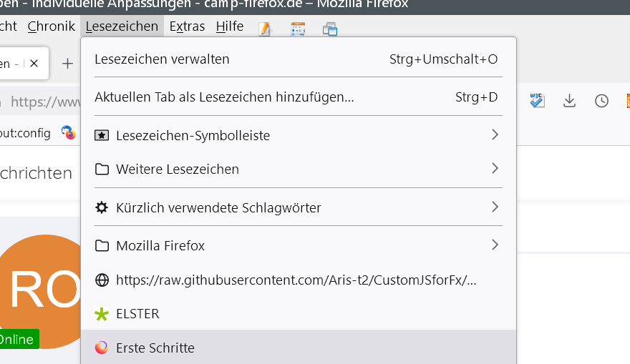The image size is (630, 364).
Task: Click the stacked windows icon in menu bar
Action: (x=329, y=29)
